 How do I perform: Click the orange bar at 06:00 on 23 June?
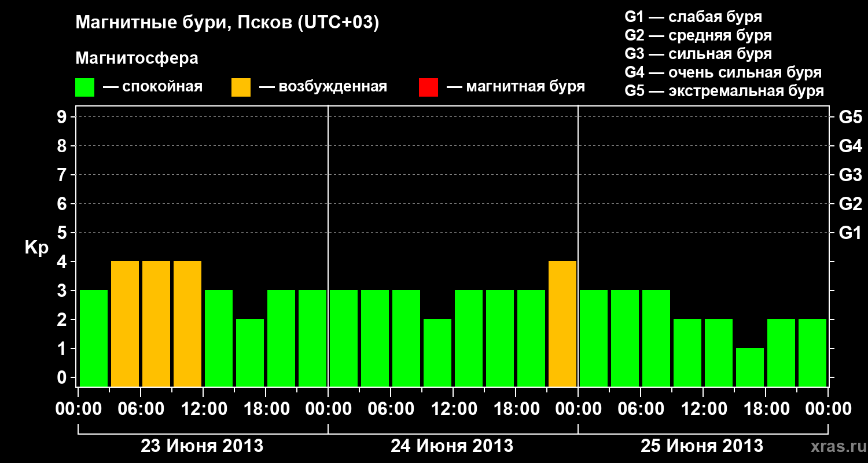(x=156, y=324)
